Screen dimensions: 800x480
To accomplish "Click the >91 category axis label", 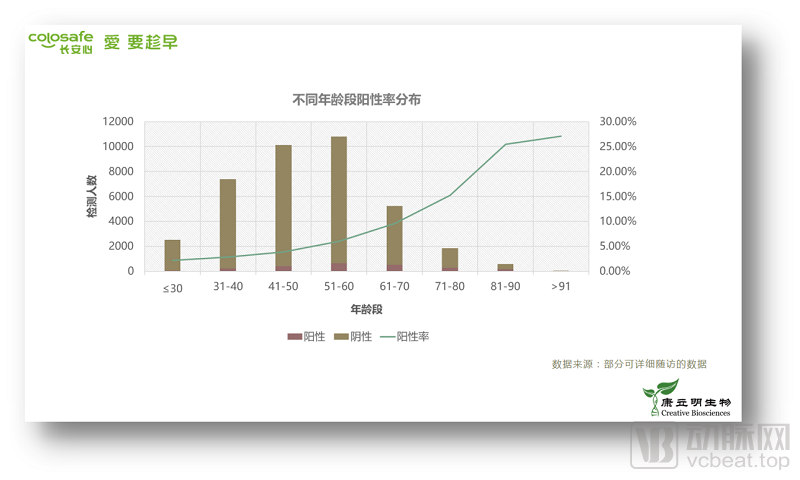I will 560,288.
